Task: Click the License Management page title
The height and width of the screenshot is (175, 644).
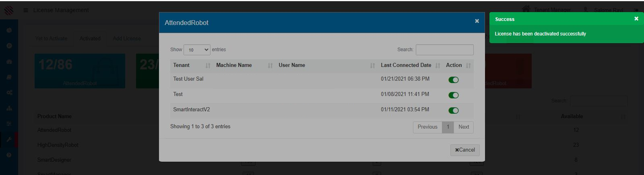Action: [61, 10]
